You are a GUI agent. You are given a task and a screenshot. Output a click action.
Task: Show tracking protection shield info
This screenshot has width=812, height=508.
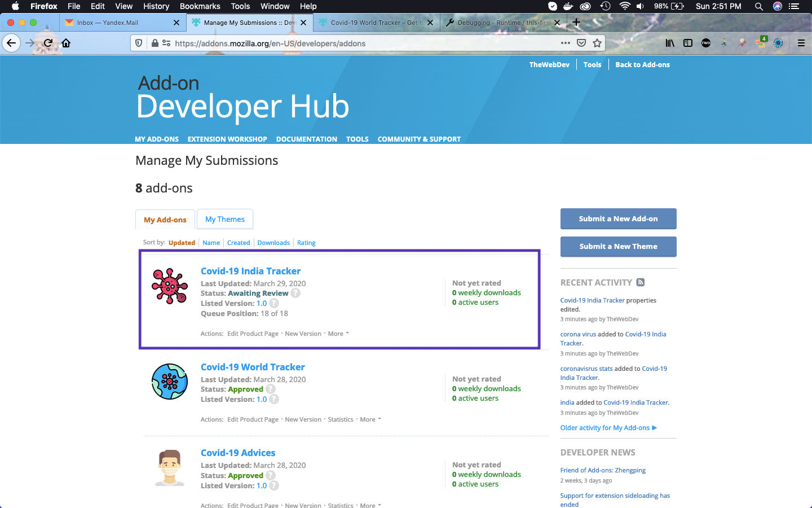(139, 43)
